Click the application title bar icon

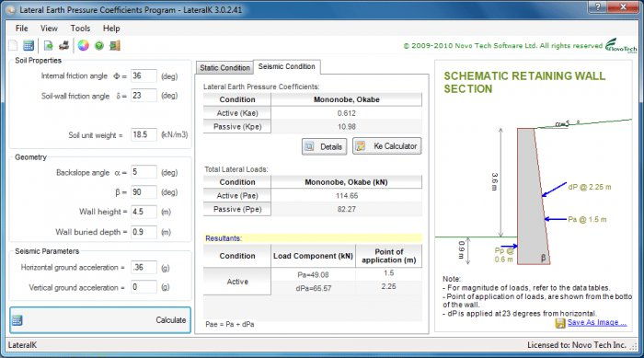(x=11, y=9)
